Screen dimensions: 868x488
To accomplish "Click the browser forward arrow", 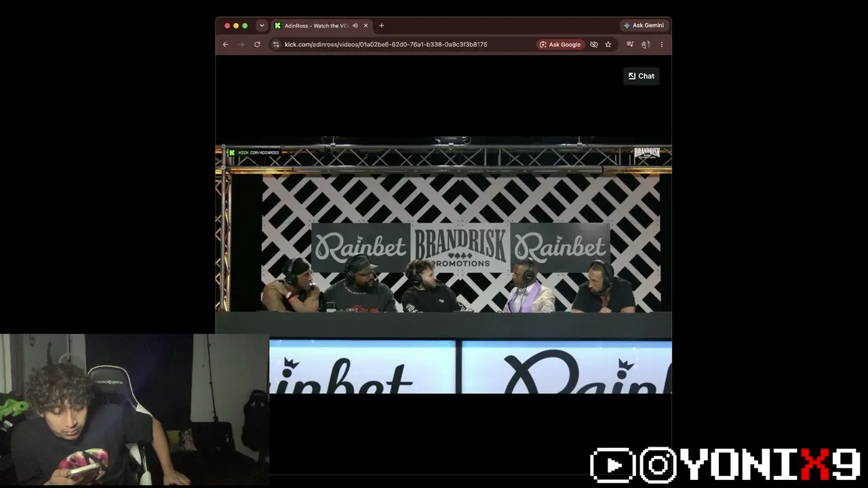I will coord(241,44).
